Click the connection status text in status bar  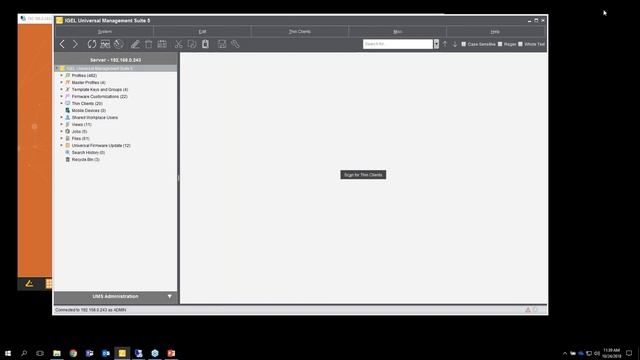[x=91, y=310]
